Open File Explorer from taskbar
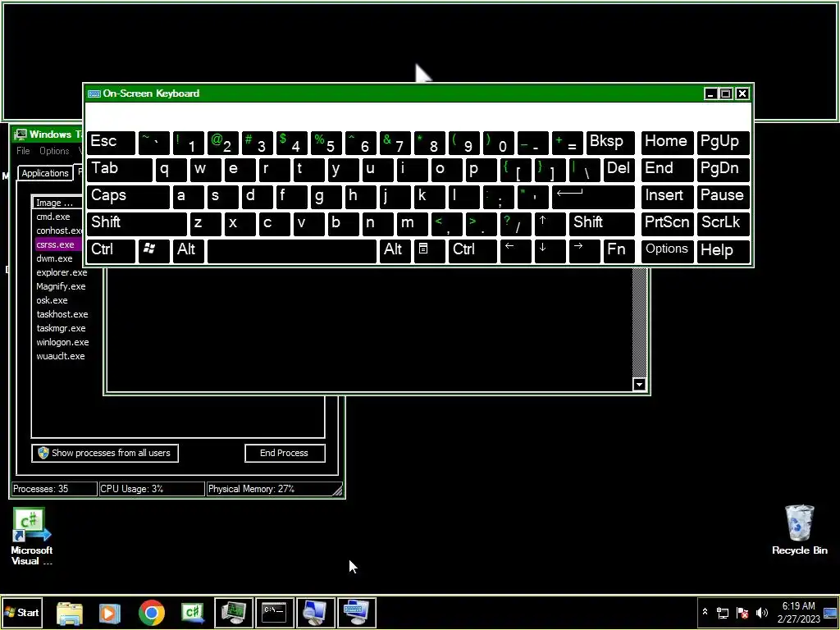840x630 pixels. 70,612
